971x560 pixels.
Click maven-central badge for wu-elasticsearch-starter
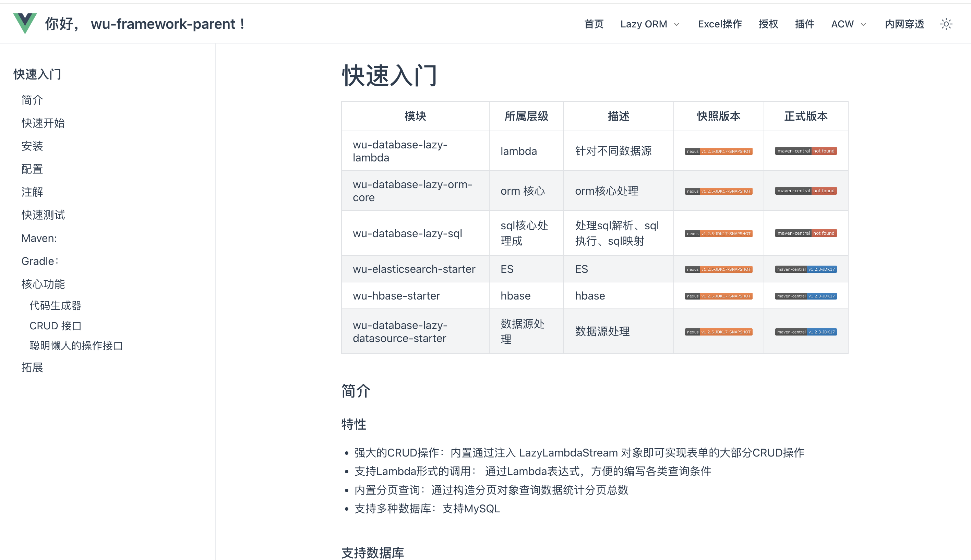(x=806, y=269)
